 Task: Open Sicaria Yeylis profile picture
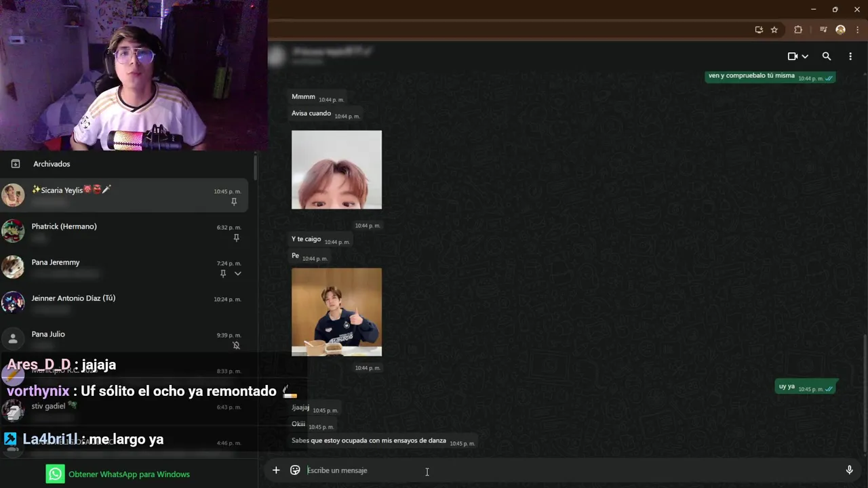click(x=13, y=195)
